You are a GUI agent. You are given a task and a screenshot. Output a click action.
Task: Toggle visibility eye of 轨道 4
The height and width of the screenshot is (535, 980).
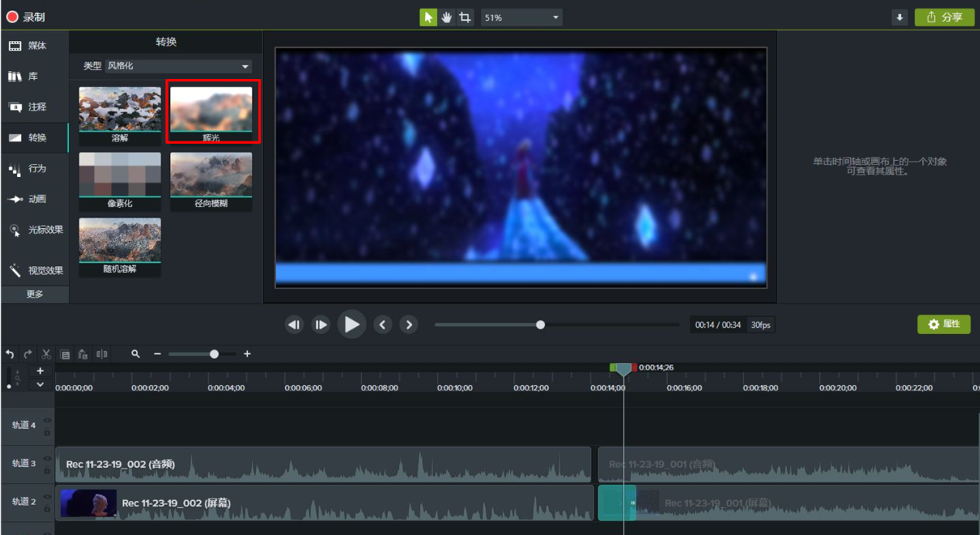click(47, 421)
